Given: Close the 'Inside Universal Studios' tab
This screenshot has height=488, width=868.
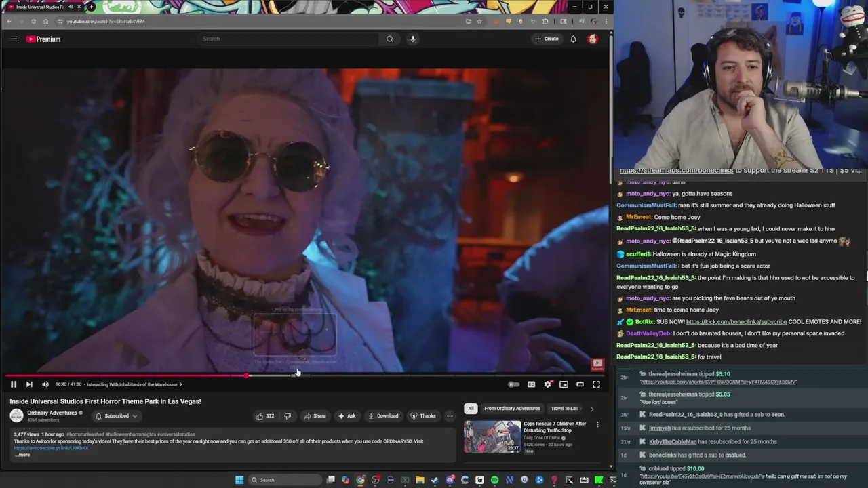Looking at the screenshot, I should [x=79, y=7].
